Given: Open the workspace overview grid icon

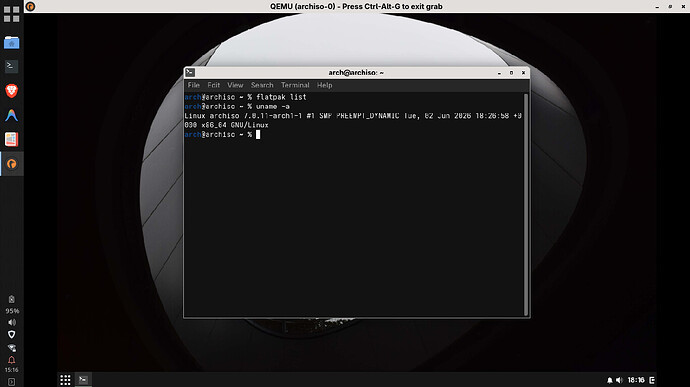Looking at the screenshot, I should [11, 14].
